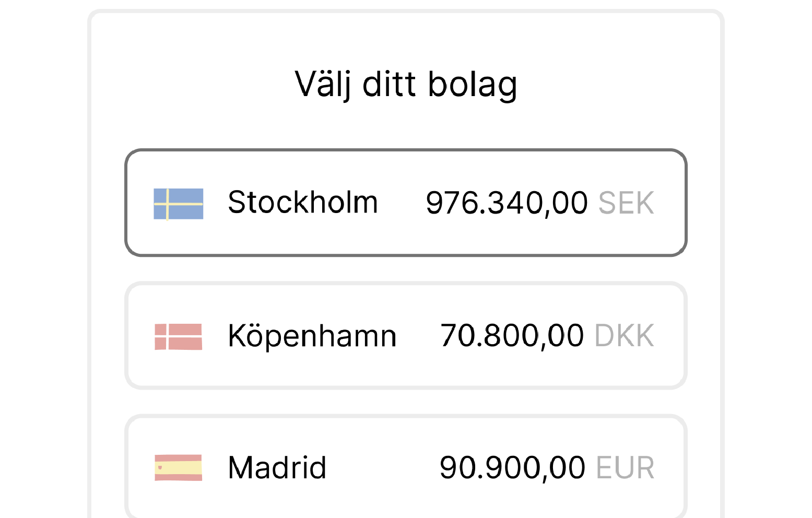Click the yellow cross on the Swedish flag

168,204
